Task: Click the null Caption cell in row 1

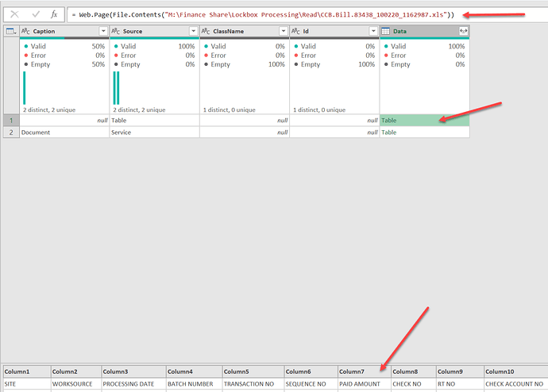Action: pyautogui.click(x=64, y=121)
